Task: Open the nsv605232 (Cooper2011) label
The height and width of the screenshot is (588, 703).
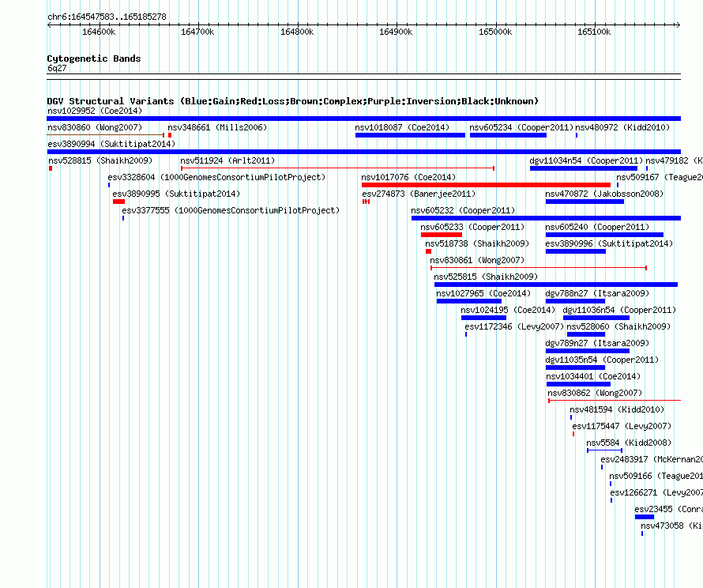Action: coord(463,210)
